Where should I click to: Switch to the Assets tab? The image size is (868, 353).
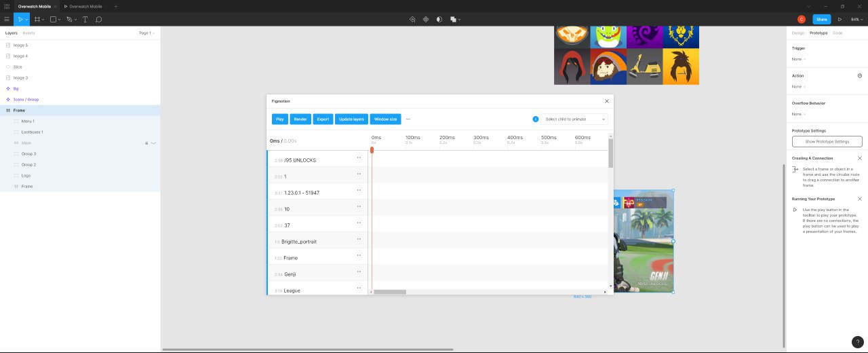[x=28, y=33]
